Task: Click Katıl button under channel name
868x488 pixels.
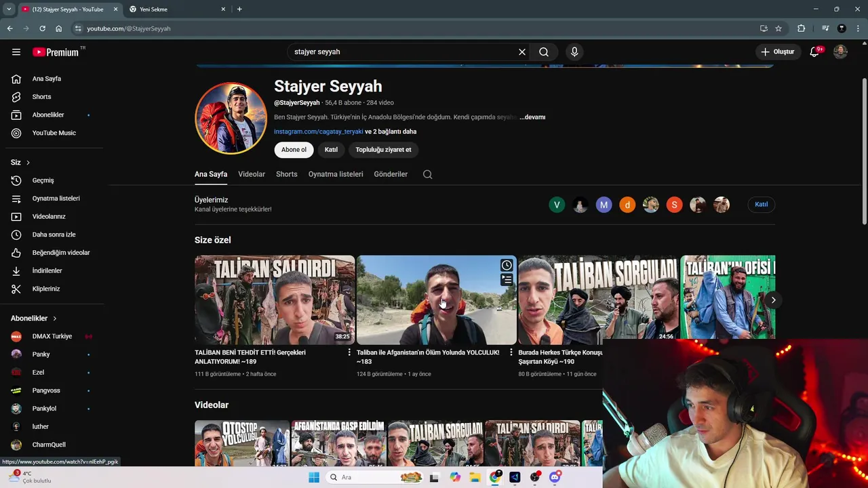Action: coord(331,150)
